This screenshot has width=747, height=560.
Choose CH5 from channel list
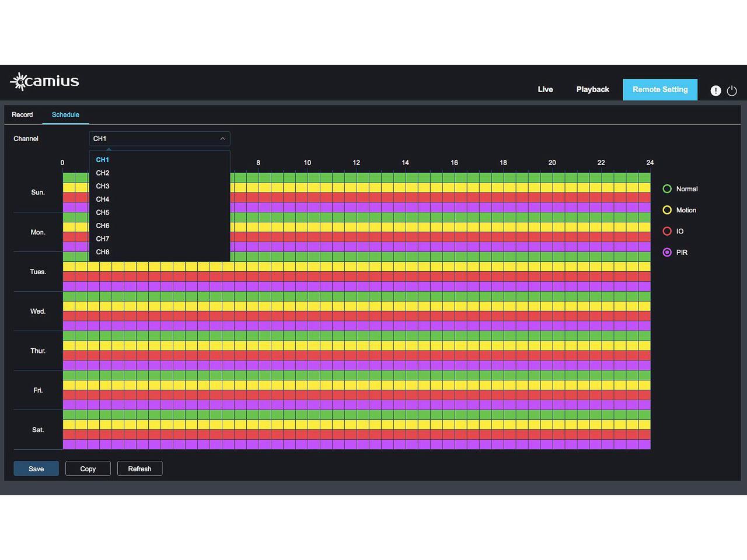[103, 213]
